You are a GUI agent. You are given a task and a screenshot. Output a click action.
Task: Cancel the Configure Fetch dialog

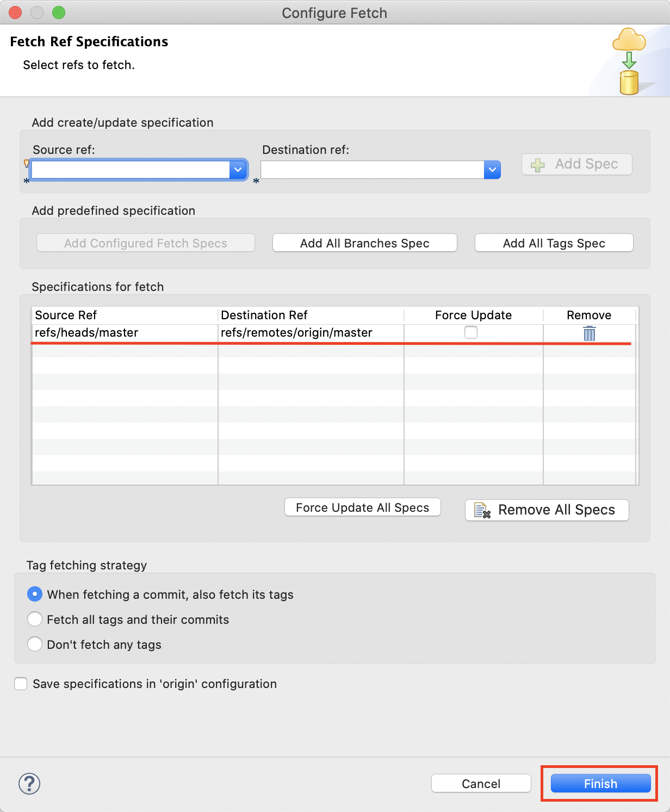481,784
